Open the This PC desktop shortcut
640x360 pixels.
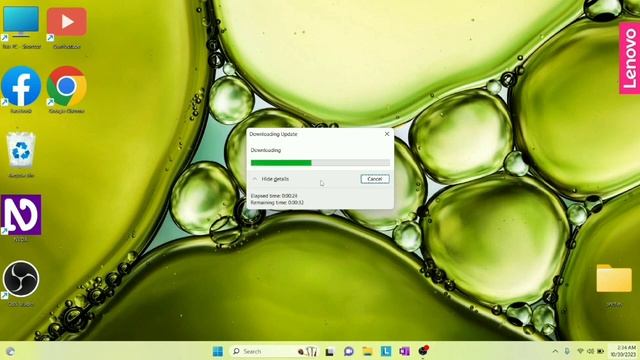point(21,27)
